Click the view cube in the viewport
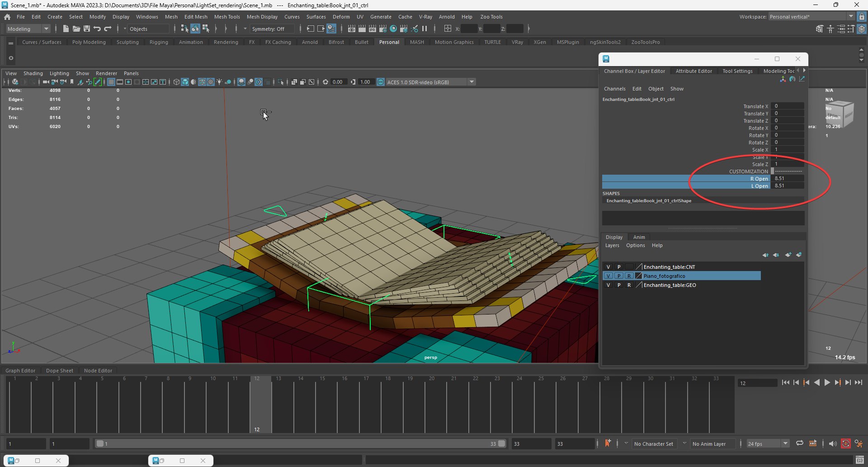Screen dimensions: 868x467 840,114
